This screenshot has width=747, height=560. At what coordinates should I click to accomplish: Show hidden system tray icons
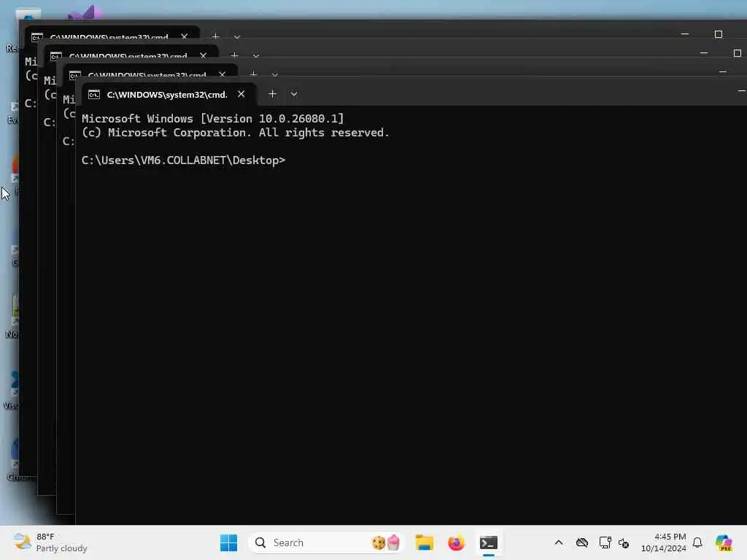click(x=559, y=542)
